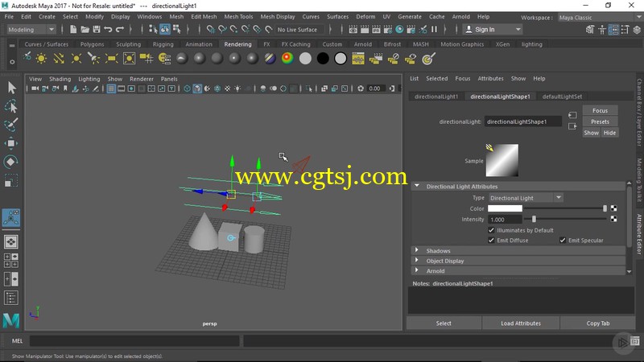Open the Modeling menu set dropdown
Screen dimensions: 644x362
pos(31,30)
